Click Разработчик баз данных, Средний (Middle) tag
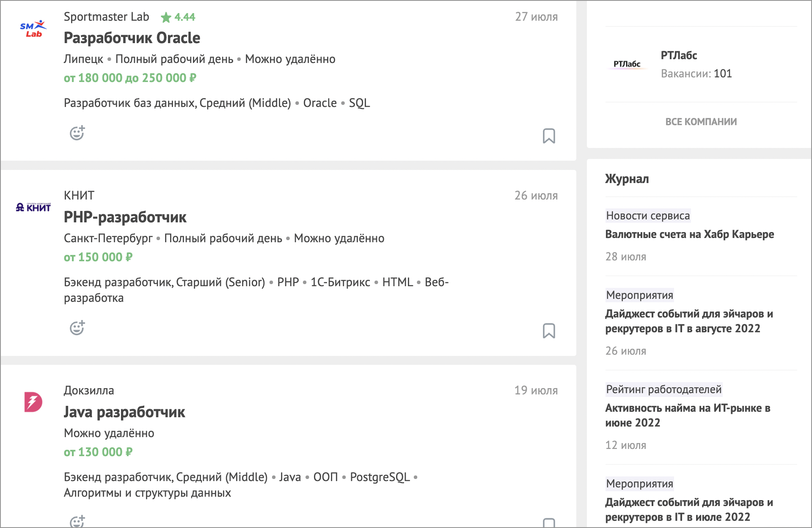The width and height of the screenshot is (812, 528). click(177, 103)
